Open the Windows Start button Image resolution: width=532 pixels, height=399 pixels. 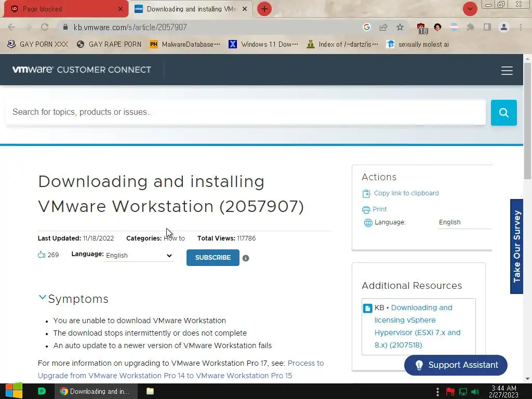pos(14,391)
